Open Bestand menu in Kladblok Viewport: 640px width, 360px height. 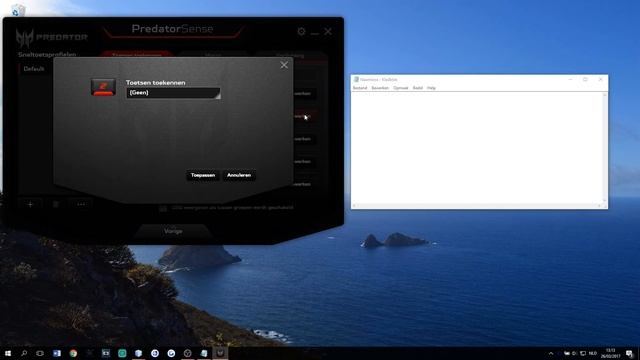(x=360, y=88)
